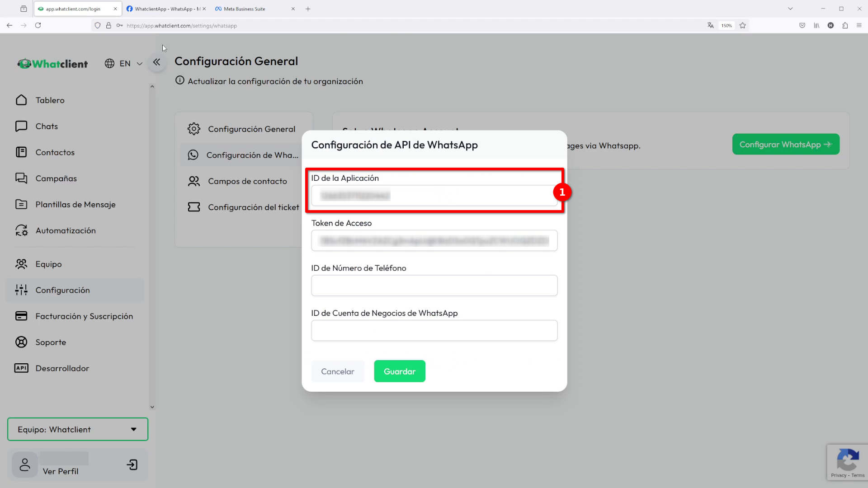Screen dimensions: 868x488
Task: Expand the Equipo: Whatclient team dropdown
Action: 78,430
